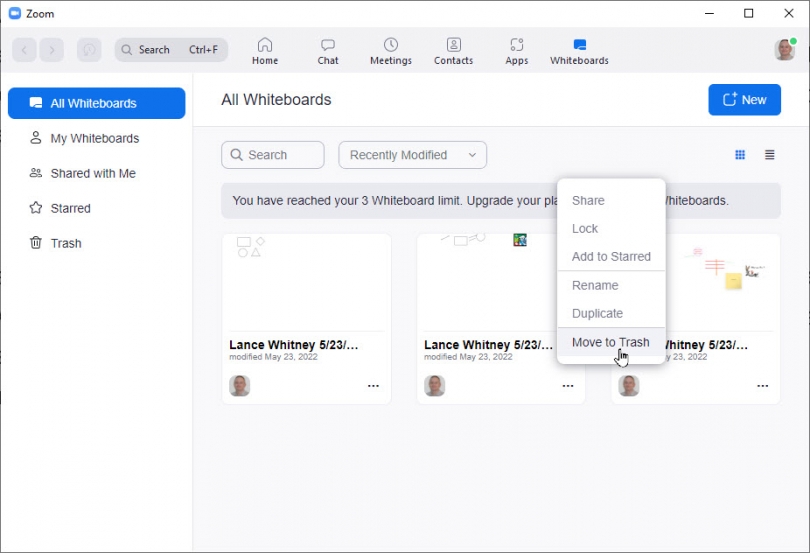Expand the Recently Modified sort dropdown
Viewport: 810px width, 553px height.
[x=412, y=155]
